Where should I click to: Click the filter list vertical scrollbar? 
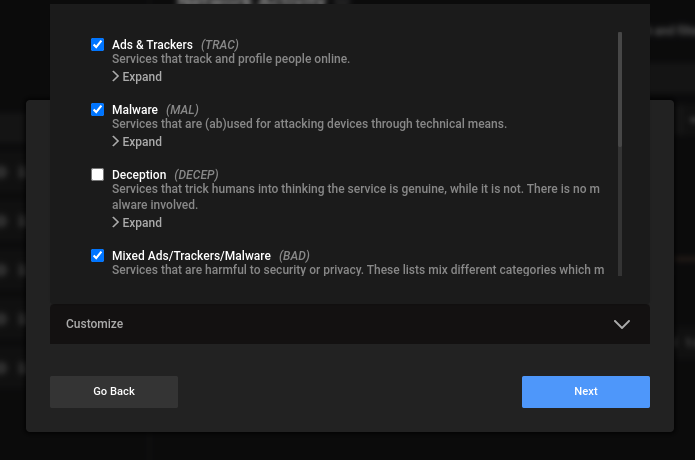pos(620,150)
